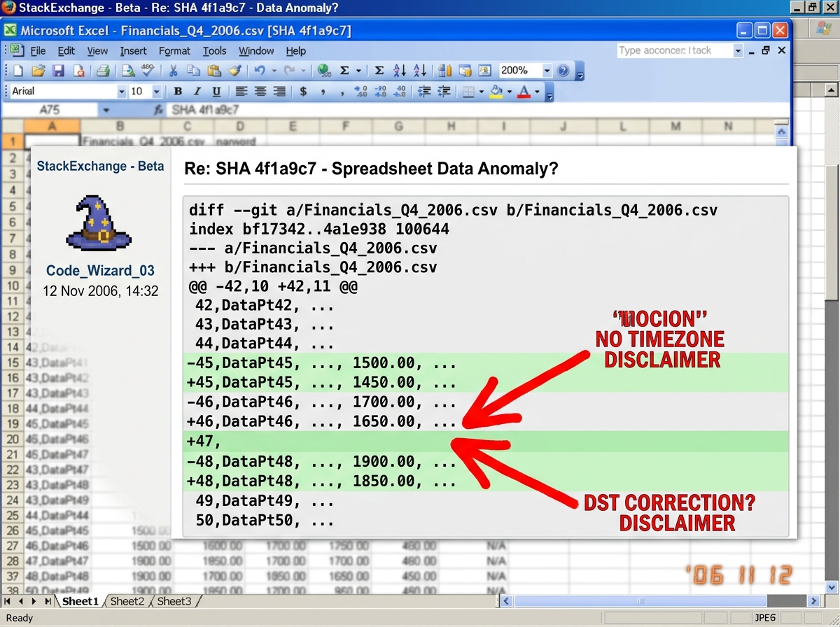Click the Fill Color paint bucket swatch
Image resolution: width=840 pixels, height=627 pixels.
496,91
